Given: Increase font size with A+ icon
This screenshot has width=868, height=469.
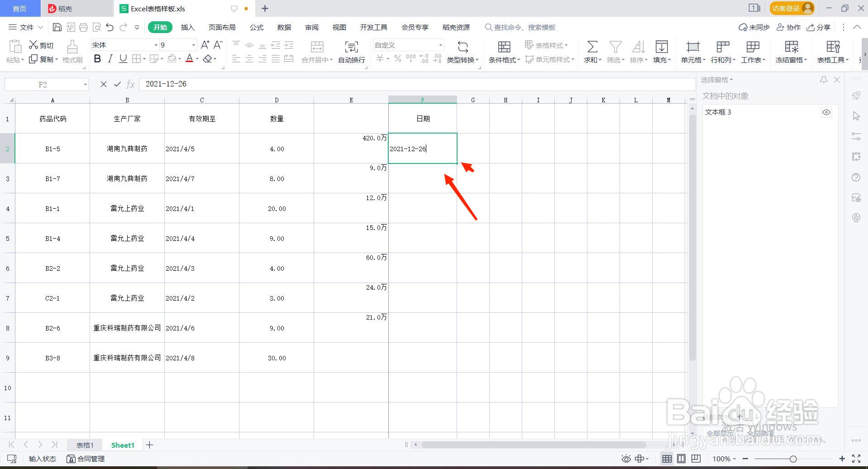Looking at the screenshot, I should [205, 45].
